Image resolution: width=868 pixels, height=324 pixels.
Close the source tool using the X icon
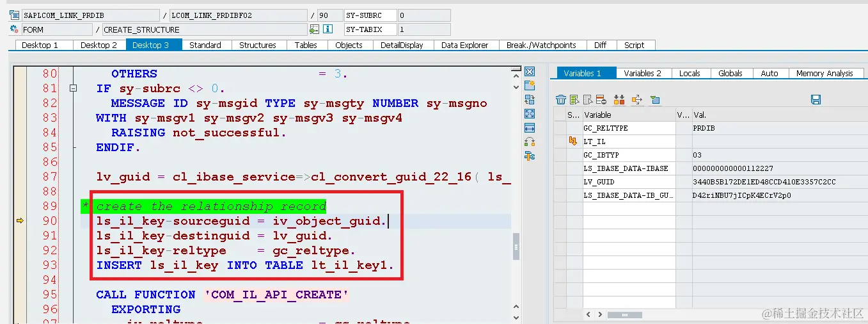tap(530, 71)
